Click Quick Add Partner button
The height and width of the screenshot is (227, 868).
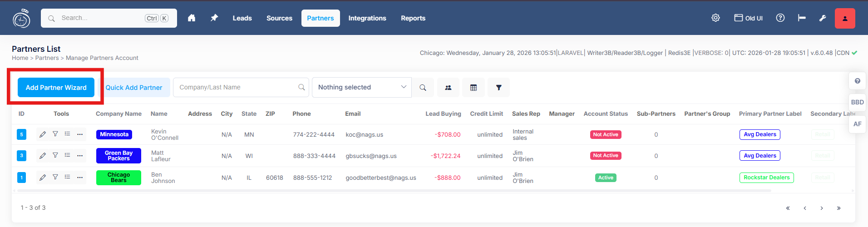pos(134,88)
